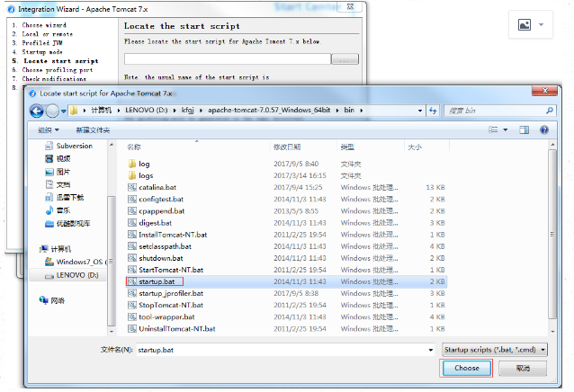The image size is (574, 392).
Task: Select StartTomcat-NT.bat file icon
Action: coord(131,270)
